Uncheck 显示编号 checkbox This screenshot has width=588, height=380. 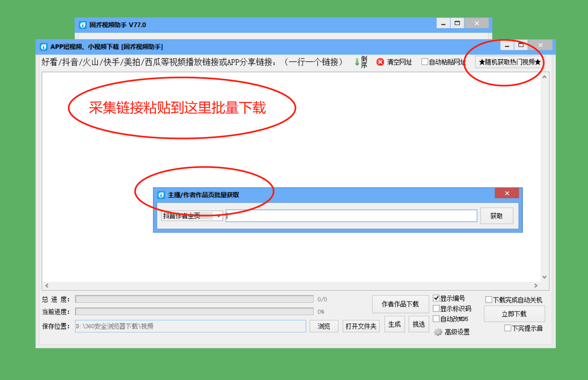pyautogui.click(x=436, y=298)
